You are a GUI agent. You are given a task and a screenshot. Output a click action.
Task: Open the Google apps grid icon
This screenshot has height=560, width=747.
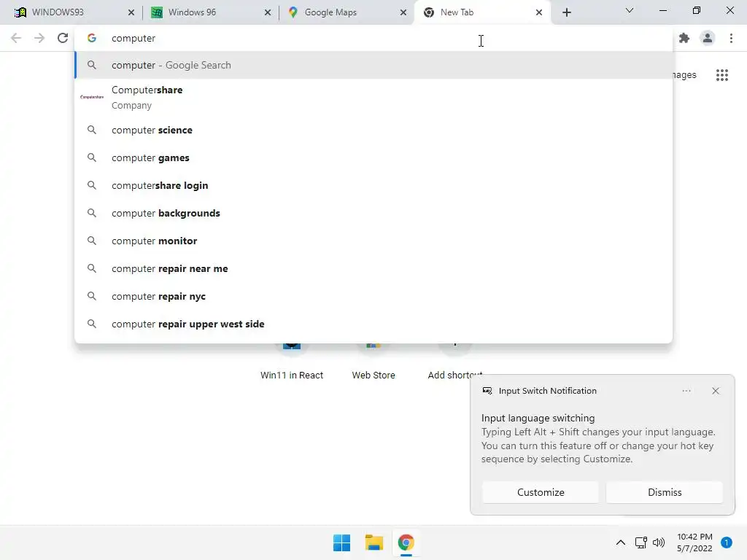point(721,75)
